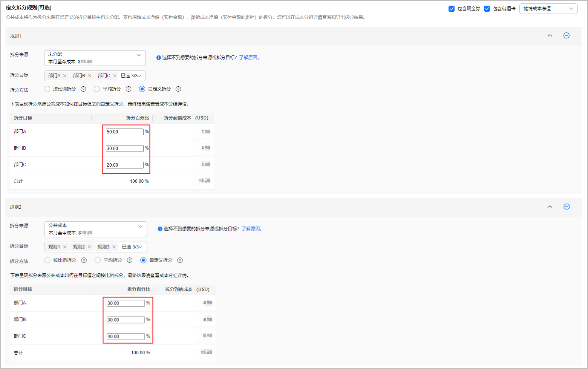Remove Rule 2 with the minus circle icon
The image size is (588, 369).
(x=566, y=207)
